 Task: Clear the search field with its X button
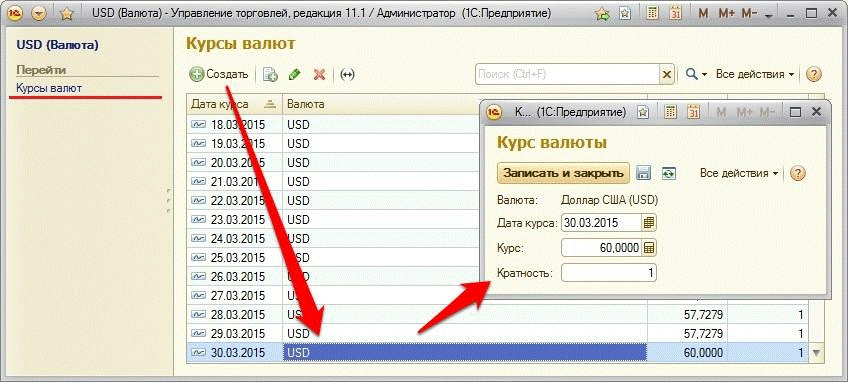667,74
